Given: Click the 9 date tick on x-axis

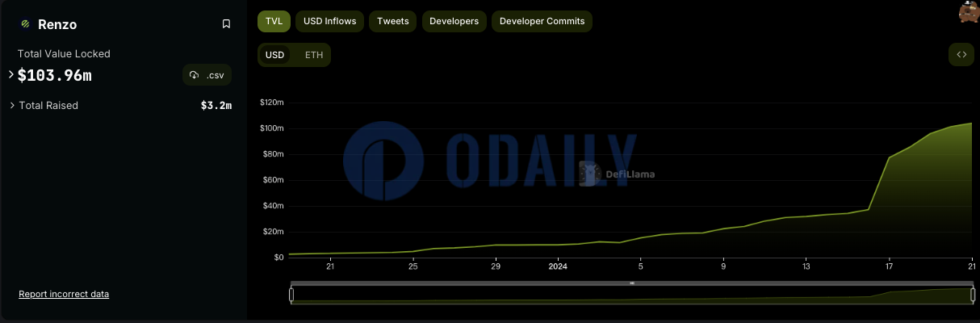Looking at the screenshot, I should point(723,266).
